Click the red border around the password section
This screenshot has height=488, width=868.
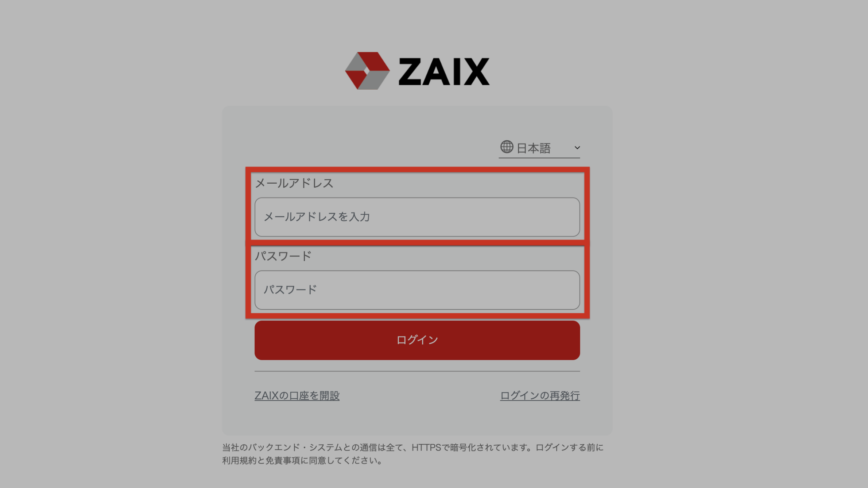click(417, 316)
